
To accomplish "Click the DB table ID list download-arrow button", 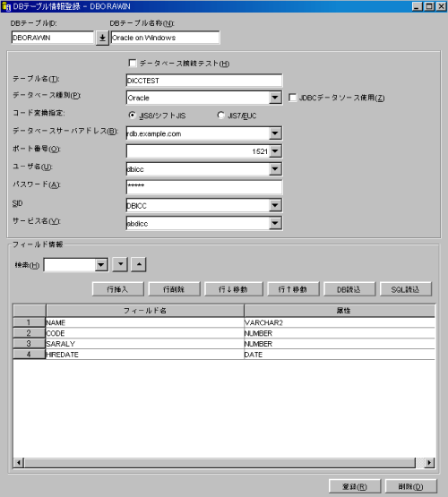I will [102, 38].
